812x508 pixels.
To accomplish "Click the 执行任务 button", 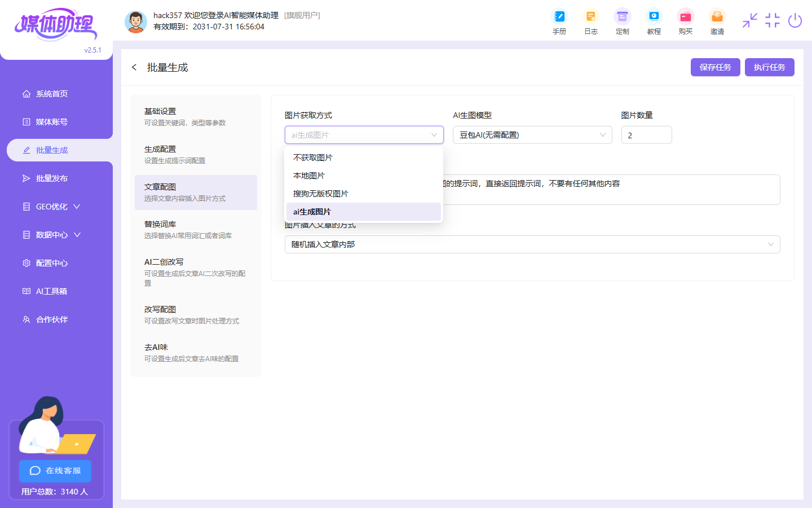I will point(769,67).
